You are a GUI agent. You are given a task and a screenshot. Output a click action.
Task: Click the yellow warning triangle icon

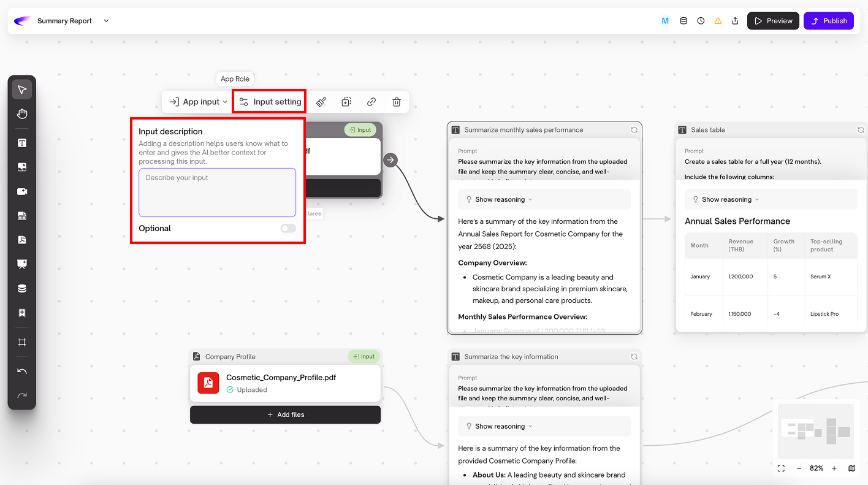point(718,21)
